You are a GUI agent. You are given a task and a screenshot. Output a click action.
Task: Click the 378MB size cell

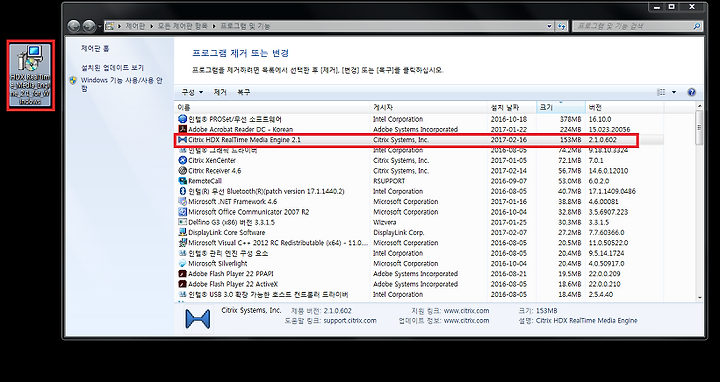click(570, 119)
